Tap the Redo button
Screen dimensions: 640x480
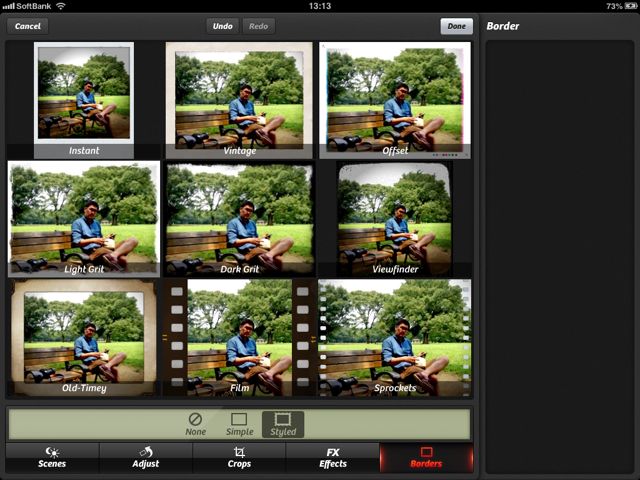(258, 26)
